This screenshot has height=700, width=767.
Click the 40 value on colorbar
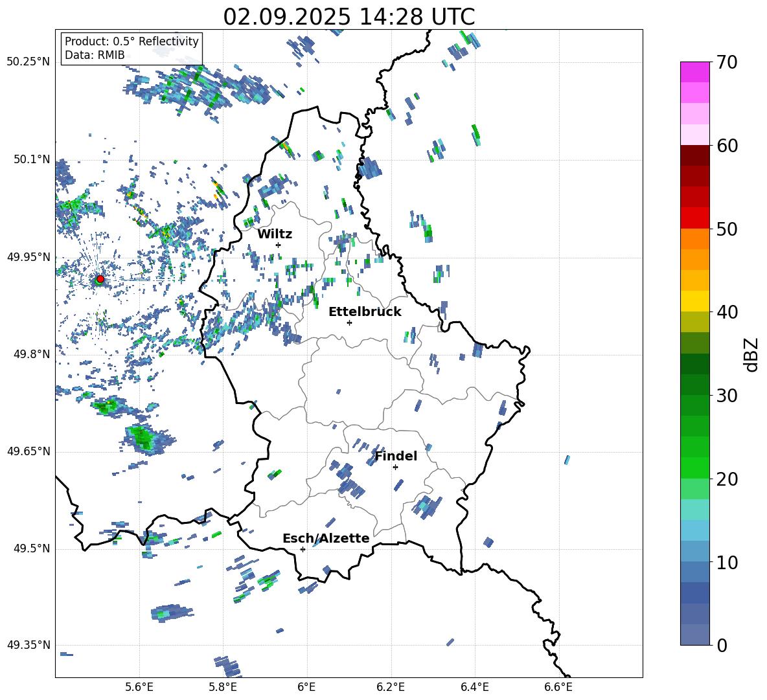pyautogui.click(x=727, y=312)
